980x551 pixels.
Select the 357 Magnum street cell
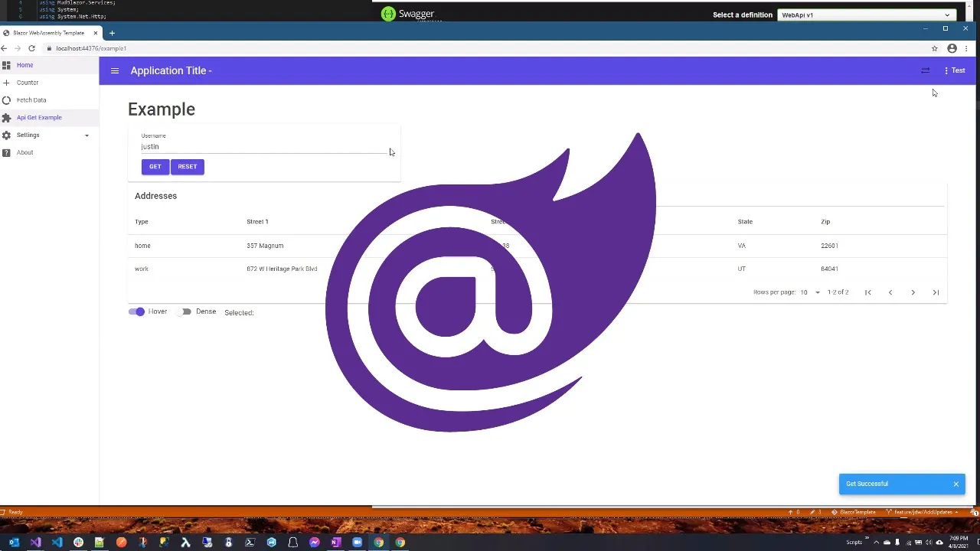[265, 246]
